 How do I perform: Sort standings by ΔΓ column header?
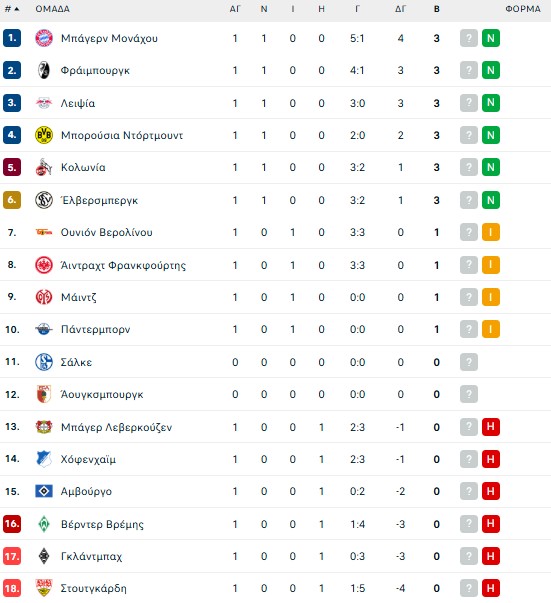point(400,9)
